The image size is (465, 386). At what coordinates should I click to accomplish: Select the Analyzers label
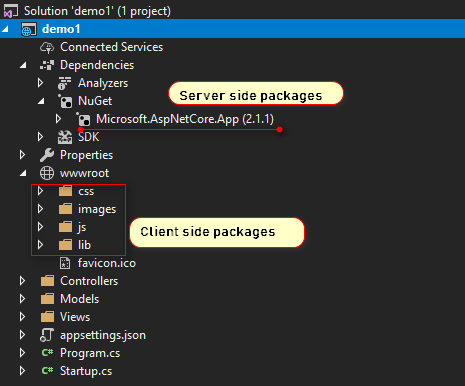(x=103, y=83)
